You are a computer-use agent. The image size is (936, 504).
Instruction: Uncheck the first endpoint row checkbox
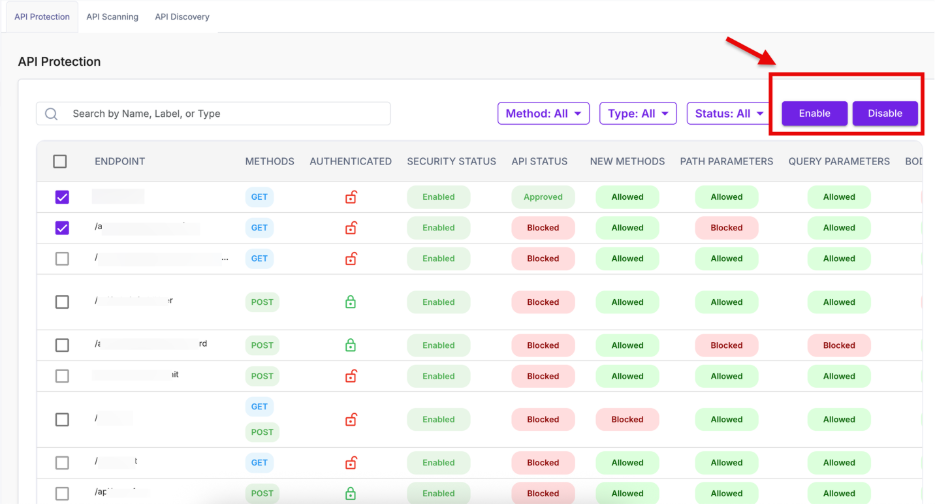[x=62, y=197]
